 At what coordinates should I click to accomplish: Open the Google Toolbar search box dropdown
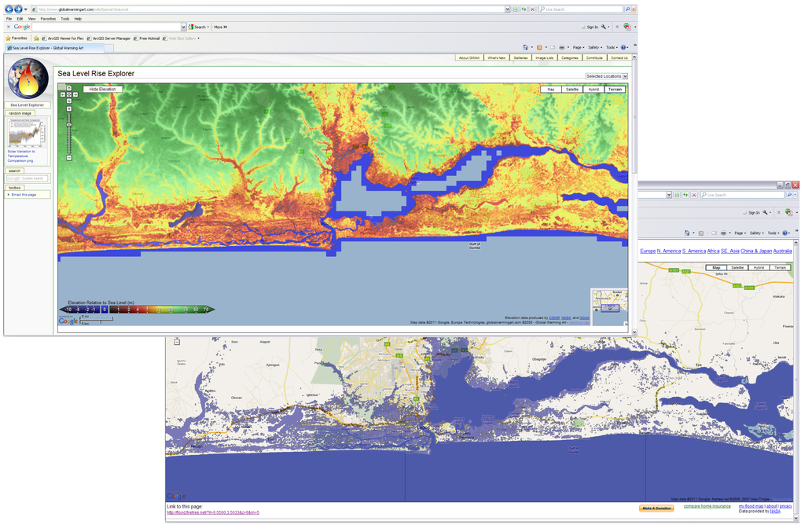point(183,27)
